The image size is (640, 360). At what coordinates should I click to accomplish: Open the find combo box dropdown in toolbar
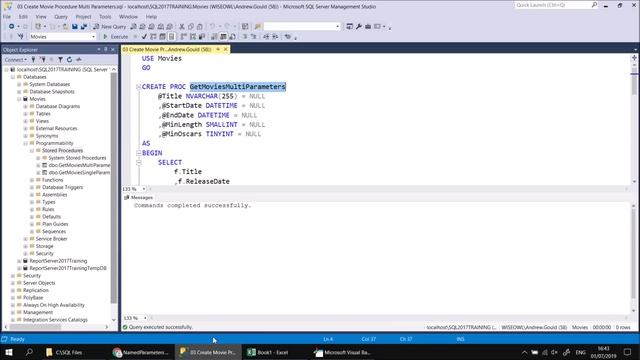pyautogui.click(x=338, y=27)
